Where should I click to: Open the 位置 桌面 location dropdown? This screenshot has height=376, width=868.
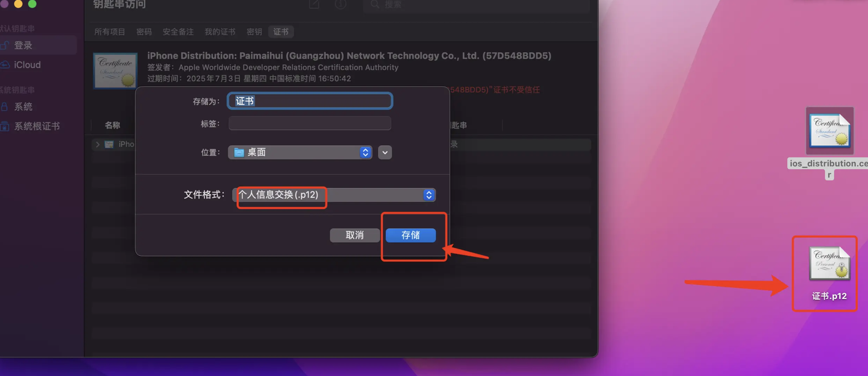pos(300,152)
